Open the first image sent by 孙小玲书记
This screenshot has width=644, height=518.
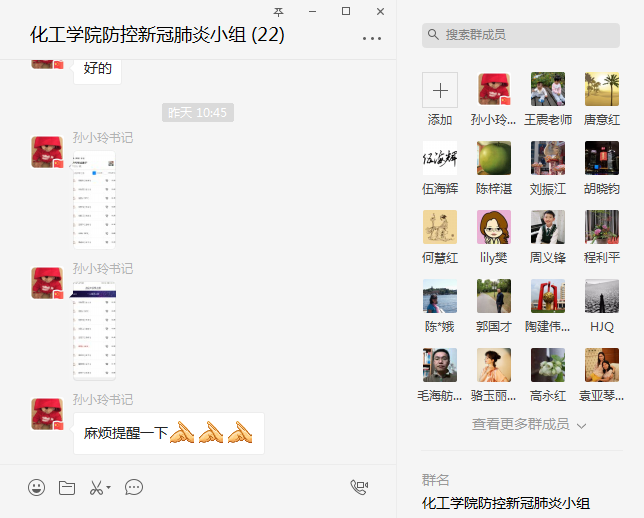pos(94,200)
